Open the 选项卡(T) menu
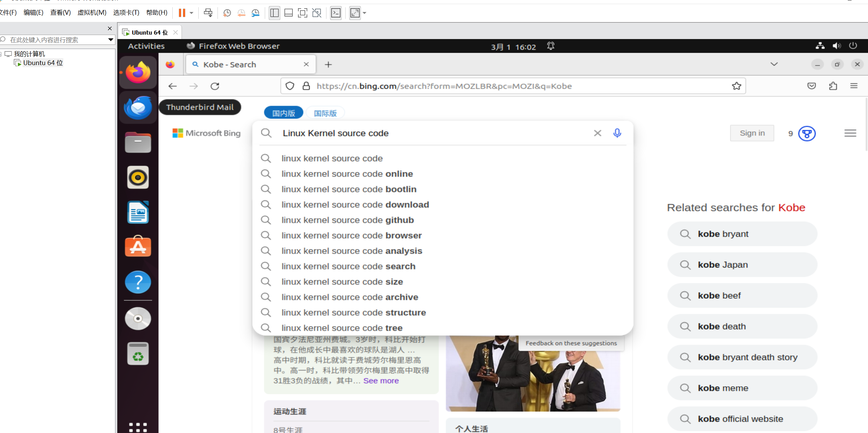 [126, 13]
